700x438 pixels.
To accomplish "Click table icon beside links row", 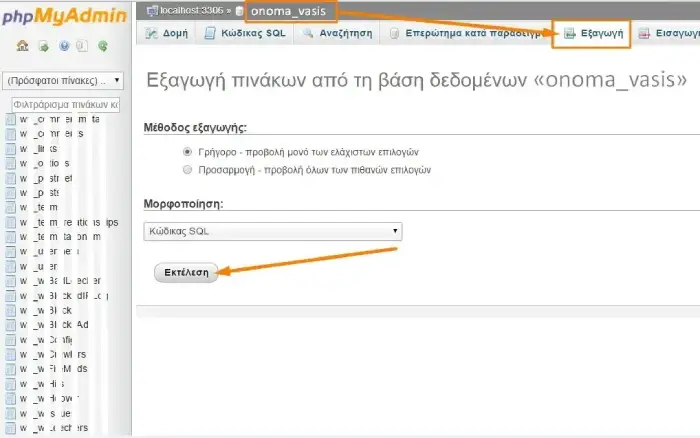I will tap(10, 149).
